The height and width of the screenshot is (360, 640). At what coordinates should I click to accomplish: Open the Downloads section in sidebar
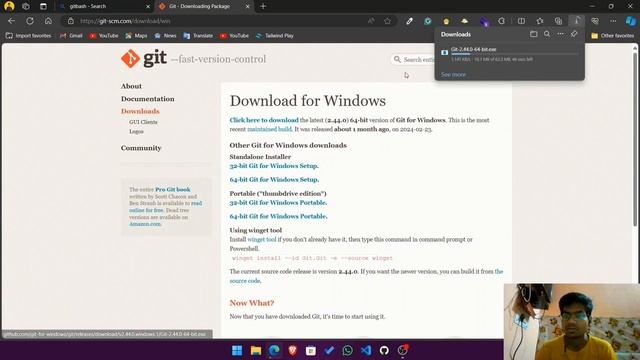(140, 111)
